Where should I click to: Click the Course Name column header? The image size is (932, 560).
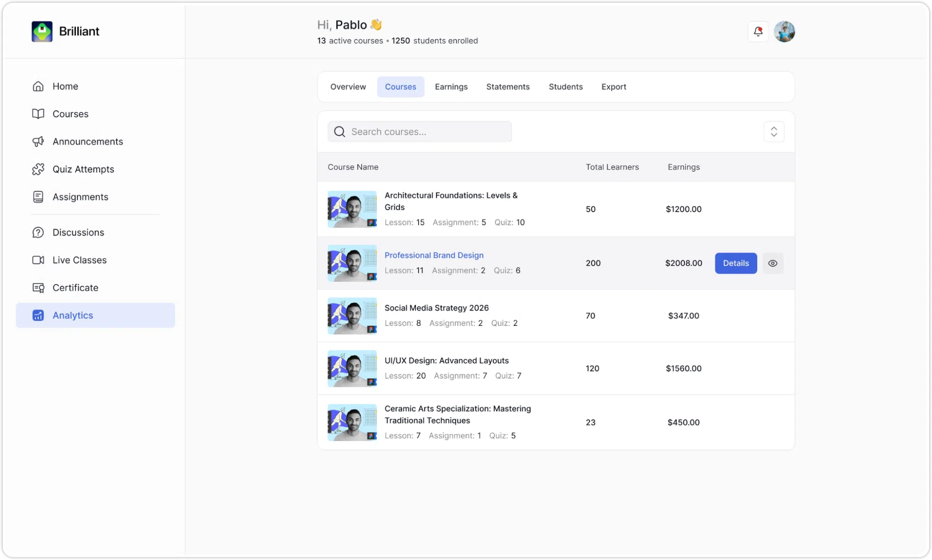click(x=353, y=167)
